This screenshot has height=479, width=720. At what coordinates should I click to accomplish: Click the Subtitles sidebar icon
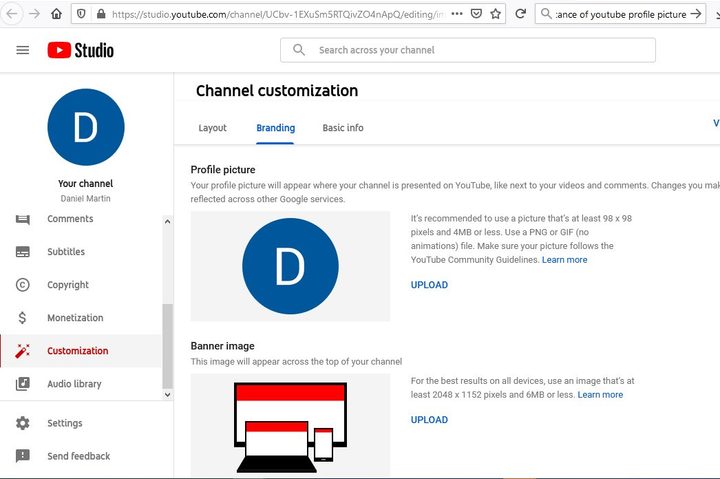[x=22, y=252]
